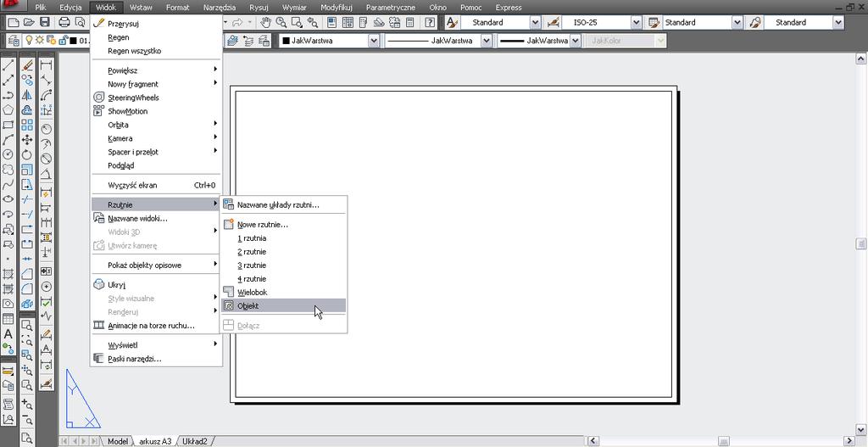Click the Properties palette icon in top toolbar
The image size is (868, 447).
coord(331,22)
